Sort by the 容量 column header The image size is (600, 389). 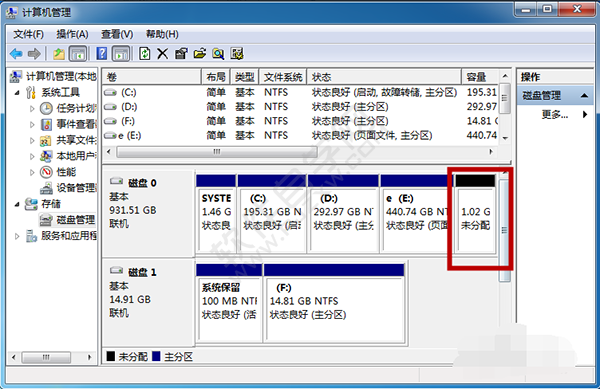(480, 77)
